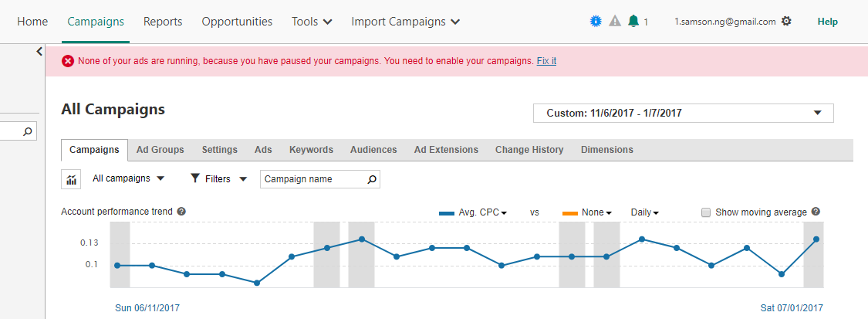Click help icon beside Show moving average
868x319 pixels.
coord(816,212)
